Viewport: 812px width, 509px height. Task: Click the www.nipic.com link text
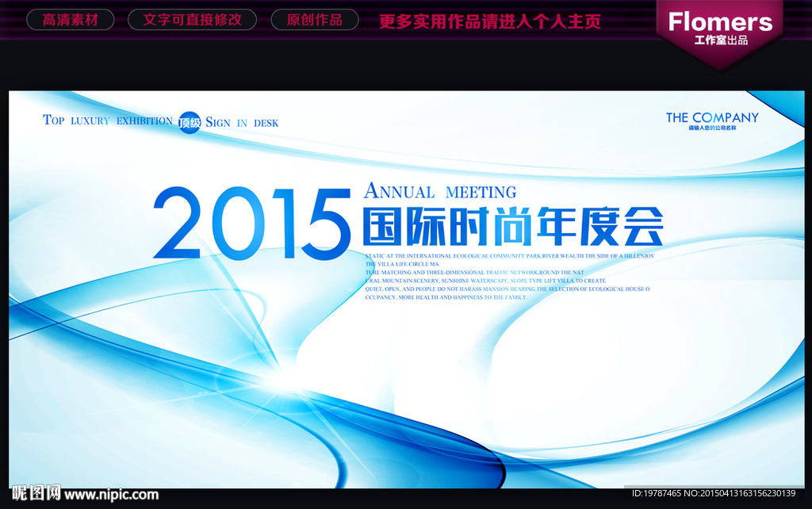pyautogui.click(x=111, y=495)
